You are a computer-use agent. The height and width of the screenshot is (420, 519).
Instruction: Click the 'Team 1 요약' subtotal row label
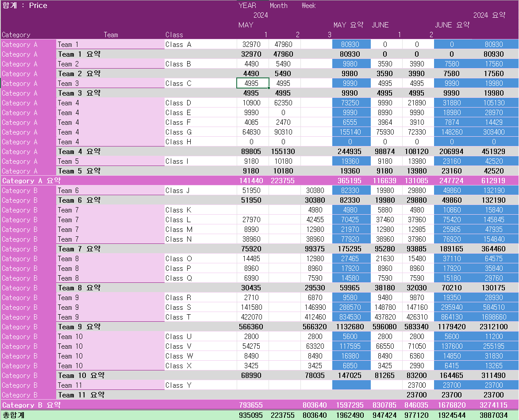(79, 54)
